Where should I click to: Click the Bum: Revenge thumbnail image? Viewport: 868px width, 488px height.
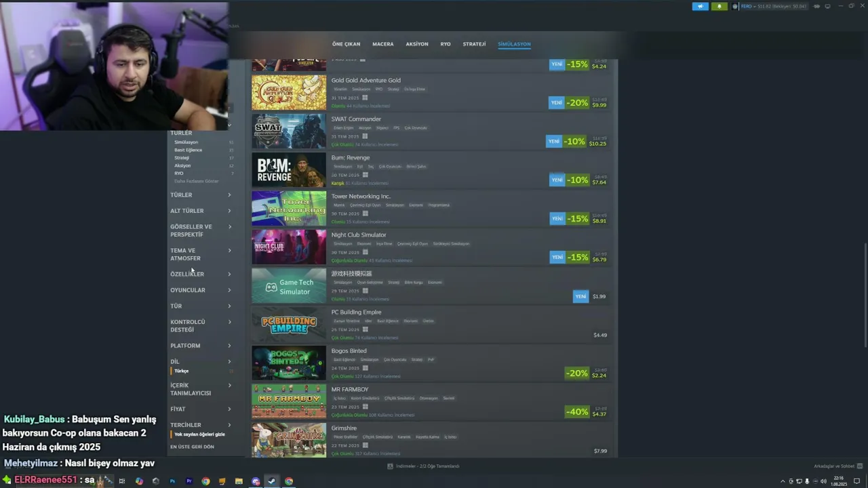289,170
